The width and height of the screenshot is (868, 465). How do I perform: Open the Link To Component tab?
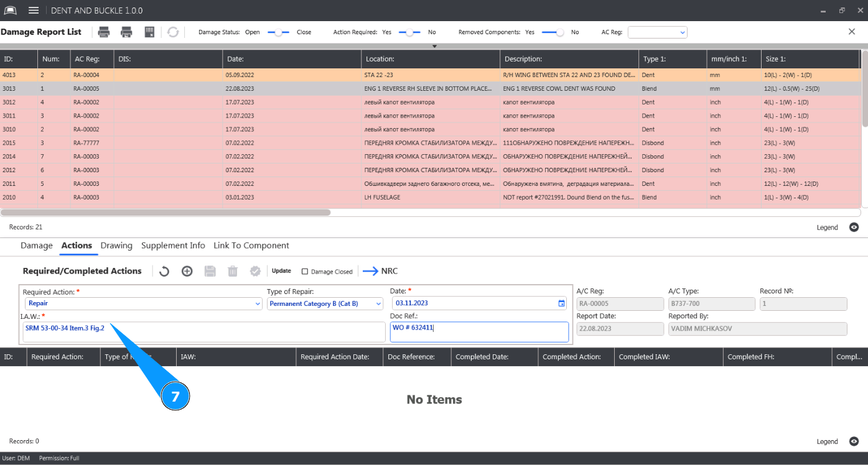coord(251,246)
